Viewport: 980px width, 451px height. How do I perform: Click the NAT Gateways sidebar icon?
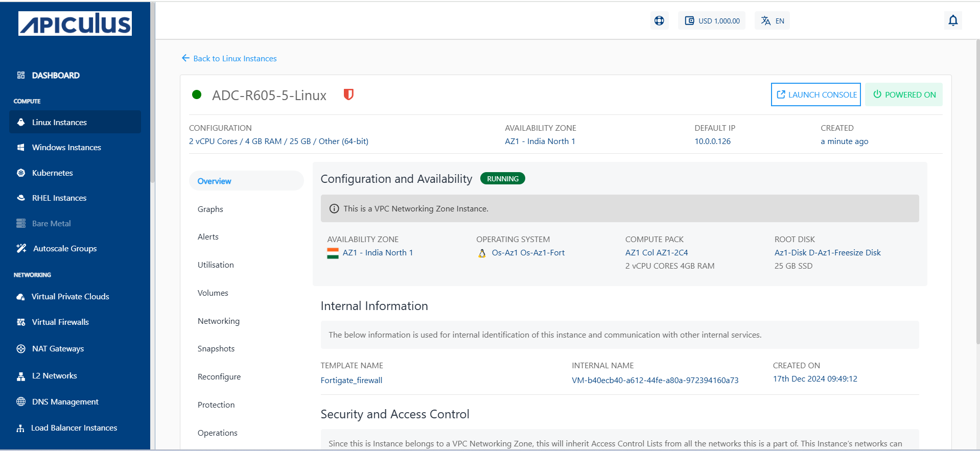pos(21,349)
